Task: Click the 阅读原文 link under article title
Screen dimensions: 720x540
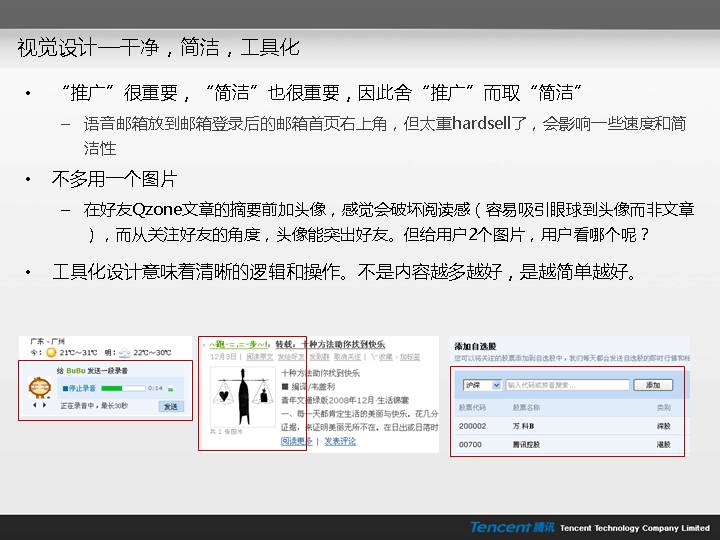Action: click(x=260, y=356)
